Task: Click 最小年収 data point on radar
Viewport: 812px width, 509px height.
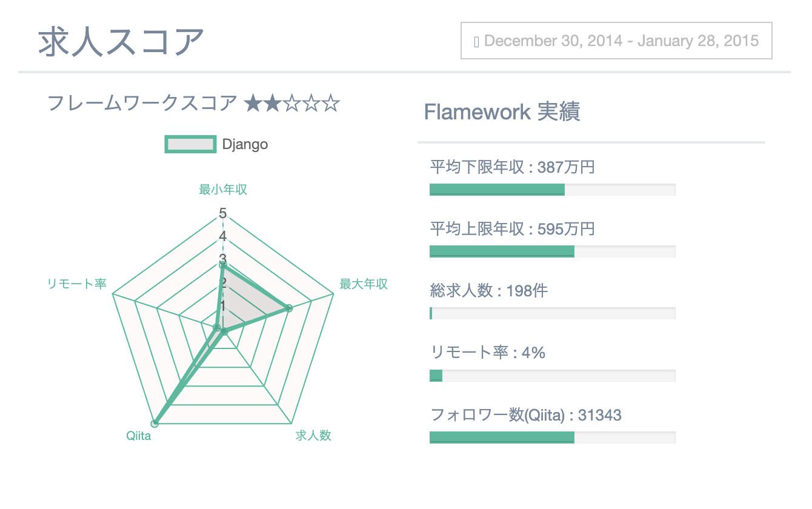Action: point(223,265)
